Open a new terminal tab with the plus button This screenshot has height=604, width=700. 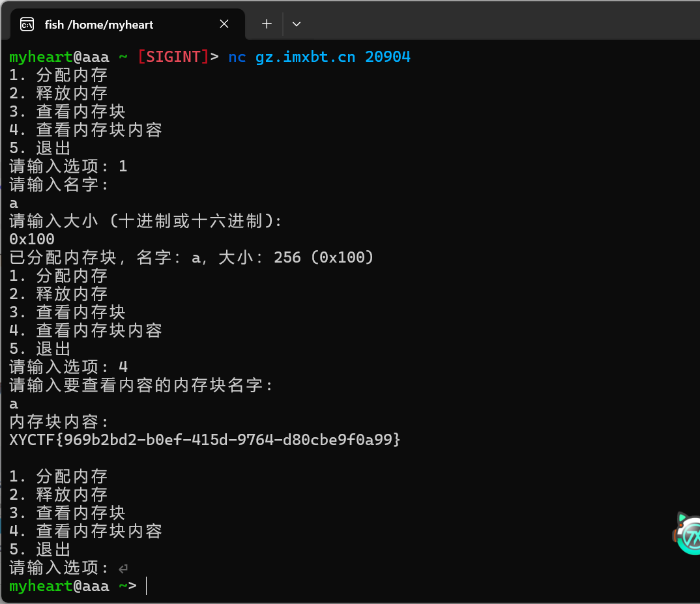coord(266,24)
